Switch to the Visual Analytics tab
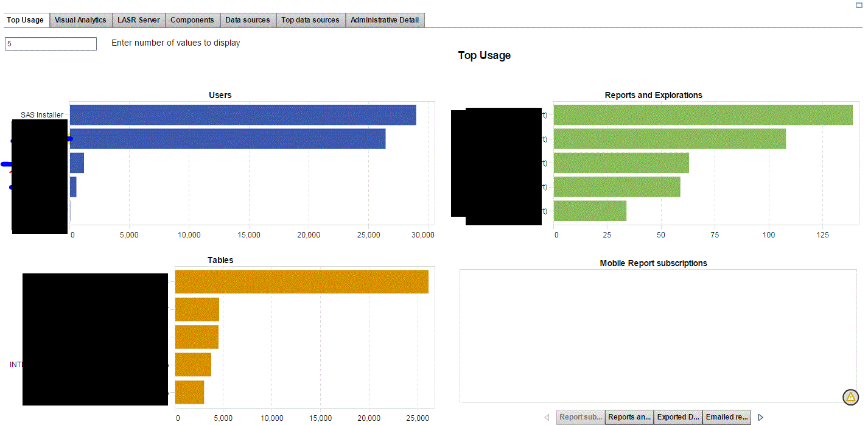The image size is (868, 425). click(80, 20)
